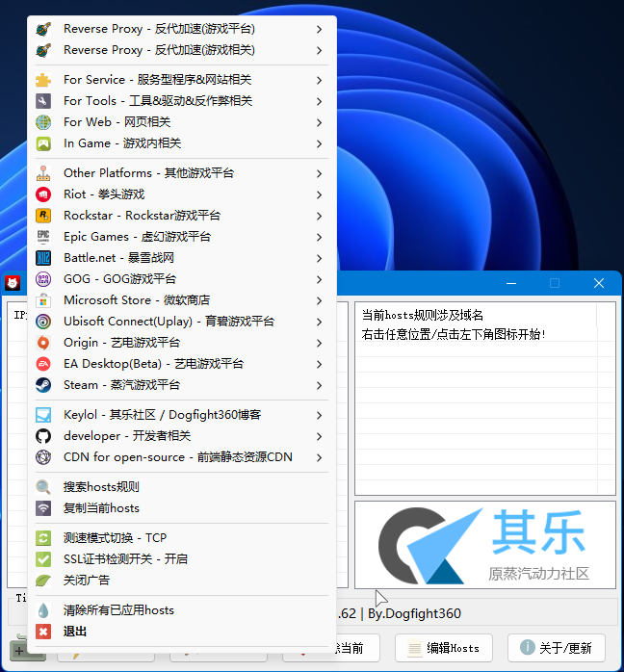Click the joystick icon for Other Platforms
The height and width of the screenshot is (672, 624).
coord(43,173)
